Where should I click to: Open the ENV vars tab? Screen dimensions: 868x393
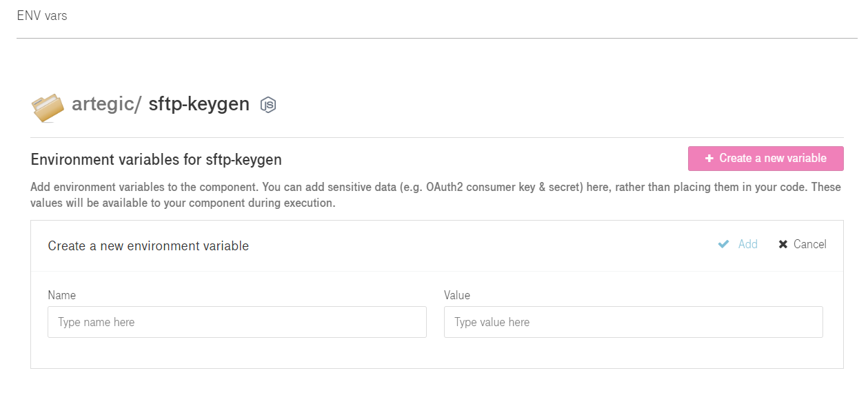click(x=42, y=15)
